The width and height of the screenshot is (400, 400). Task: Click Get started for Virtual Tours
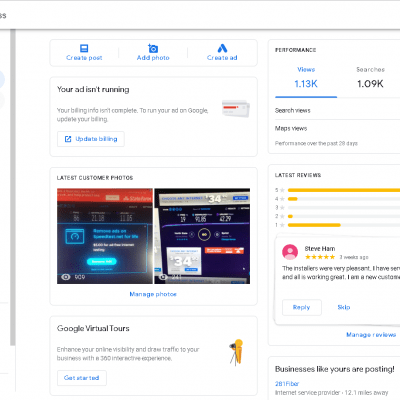coord(82,378)
